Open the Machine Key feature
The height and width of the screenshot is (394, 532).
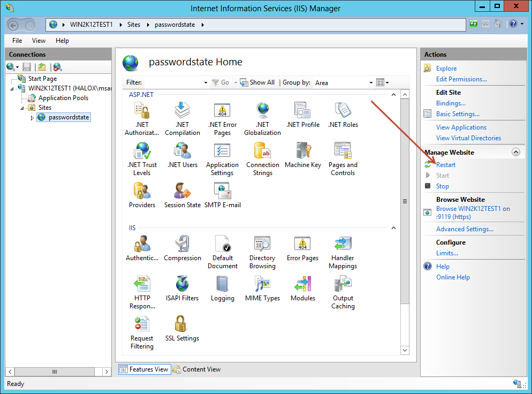click(303, 151)
